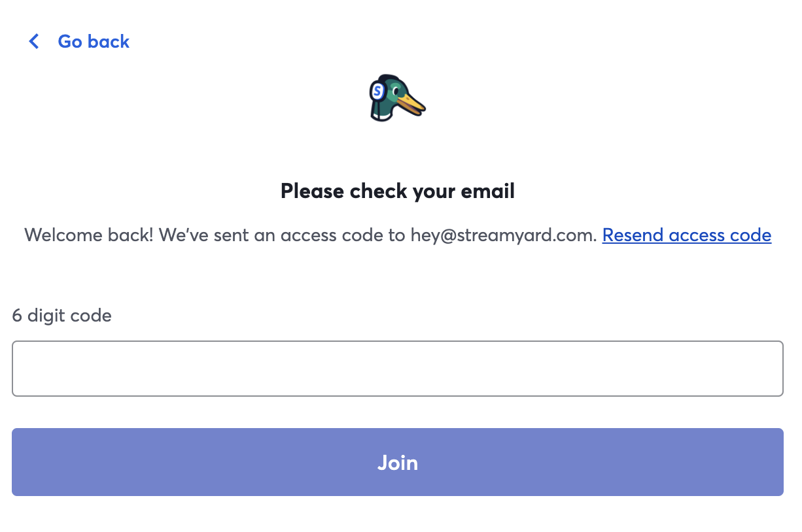The image size is (802, 532).
Task: Click the word "back" in Go back
Action: click(x=109, y=42)
